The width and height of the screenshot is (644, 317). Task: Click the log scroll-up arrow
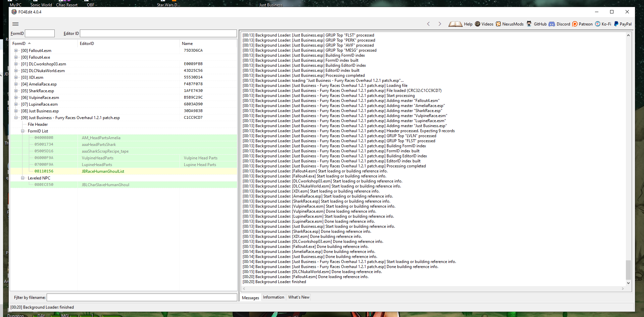(x=628, y=35)
